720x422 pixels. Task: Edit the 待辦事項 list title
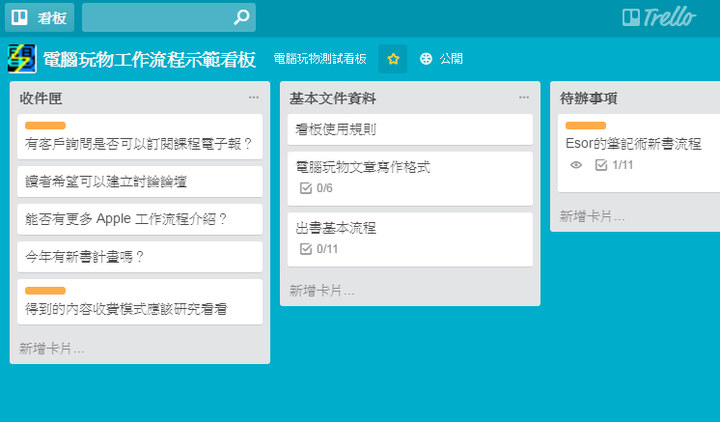(588, 98)
